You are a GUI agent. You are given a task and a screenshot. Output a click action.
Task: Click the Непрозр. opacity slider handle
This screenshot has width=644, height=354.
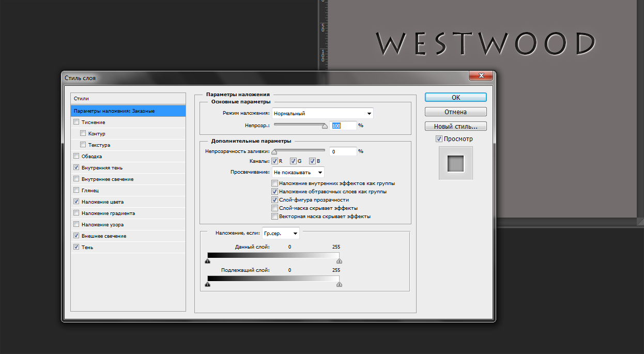325,126
